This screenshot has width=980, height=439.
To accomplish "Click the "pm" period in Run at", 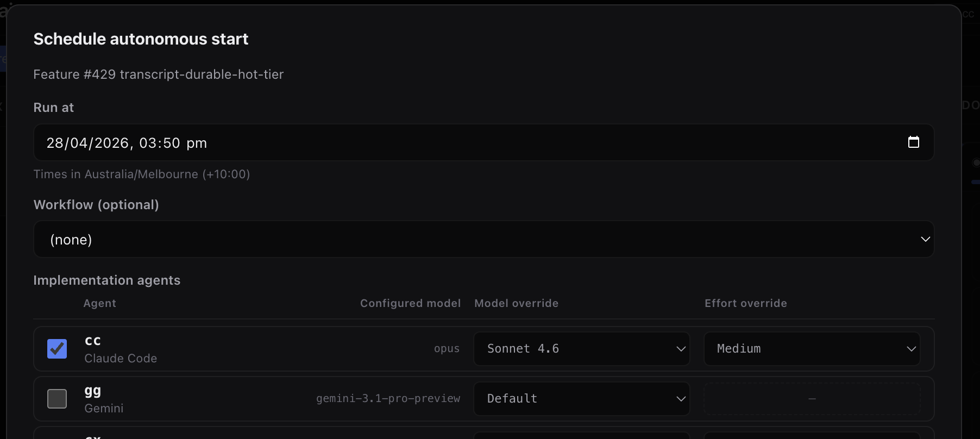I will pyautogui.click(x=197, y=143).
